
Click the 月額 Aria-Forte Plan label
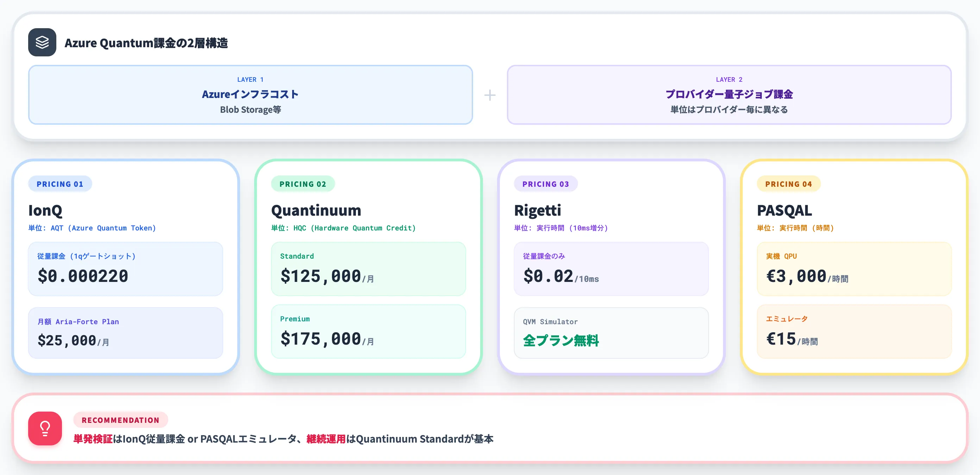coord(78,322)
